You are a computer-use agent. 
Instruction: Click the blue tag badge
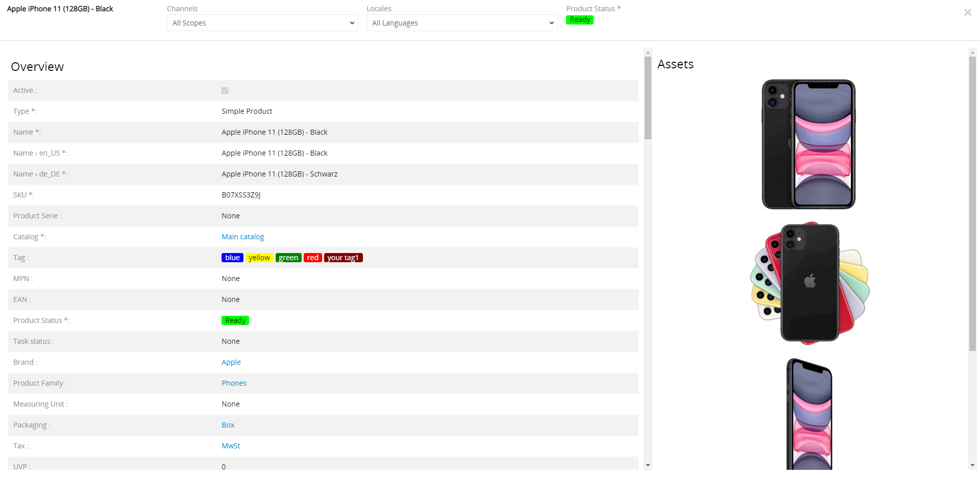click(x=232, y=258)
